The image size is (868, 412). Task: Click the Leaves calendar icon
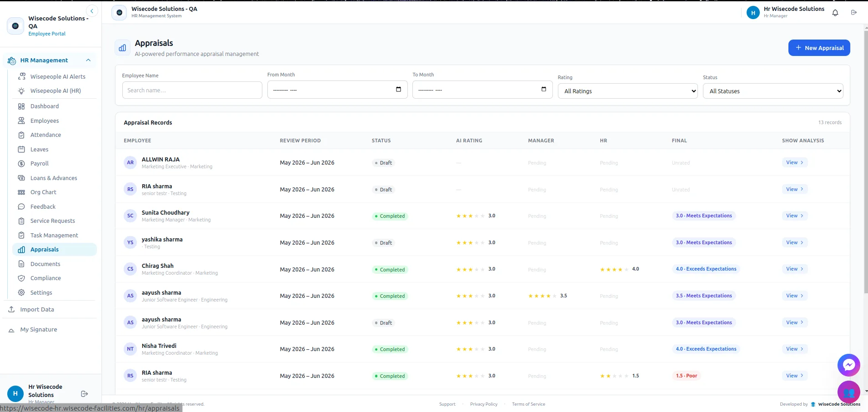[21, 149]
